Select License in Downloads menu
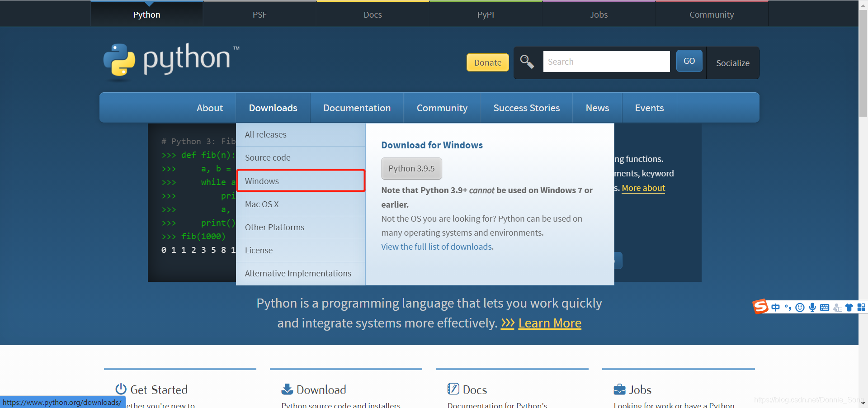This screenshot has height=408, width=868. click(301, 250)
